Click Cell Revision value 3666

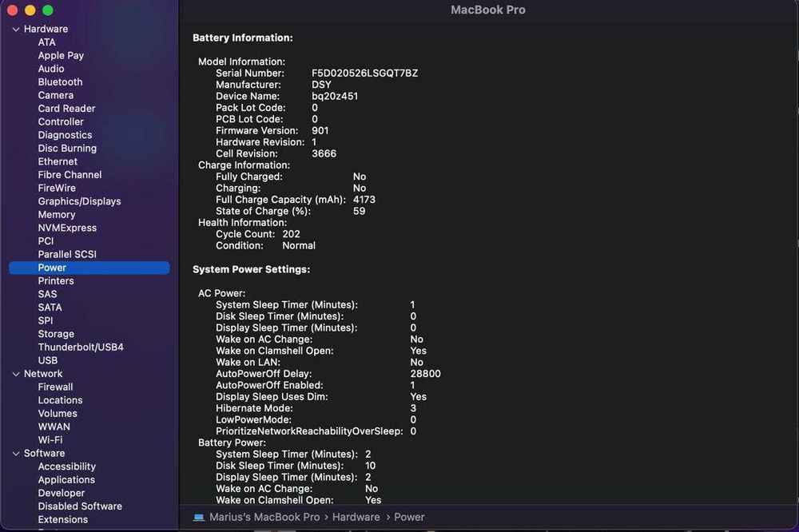324,153
